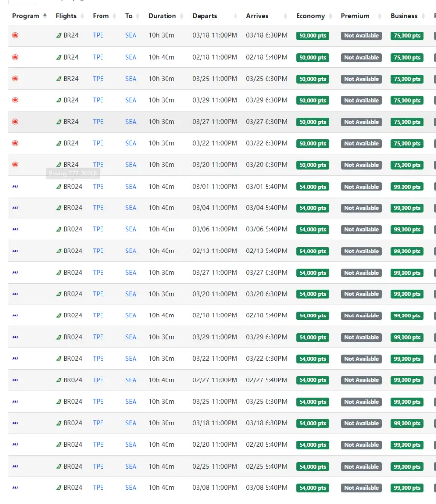Open the TPE link in the 03/04 row
Image resolution: width=436 pixels, height=504 pixels.
[x=98, y=208]
